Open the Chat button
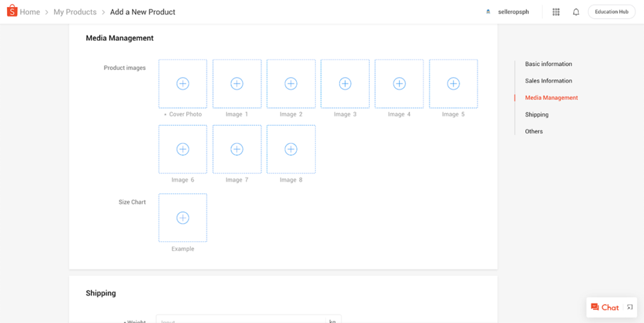 (605, 307)
